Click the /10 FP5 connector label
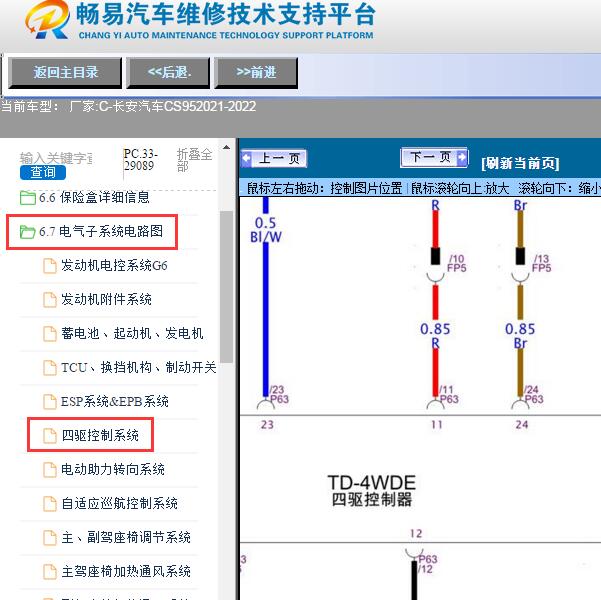The width and height of the screenshot is (601, 600). click(x=457, y=263)
